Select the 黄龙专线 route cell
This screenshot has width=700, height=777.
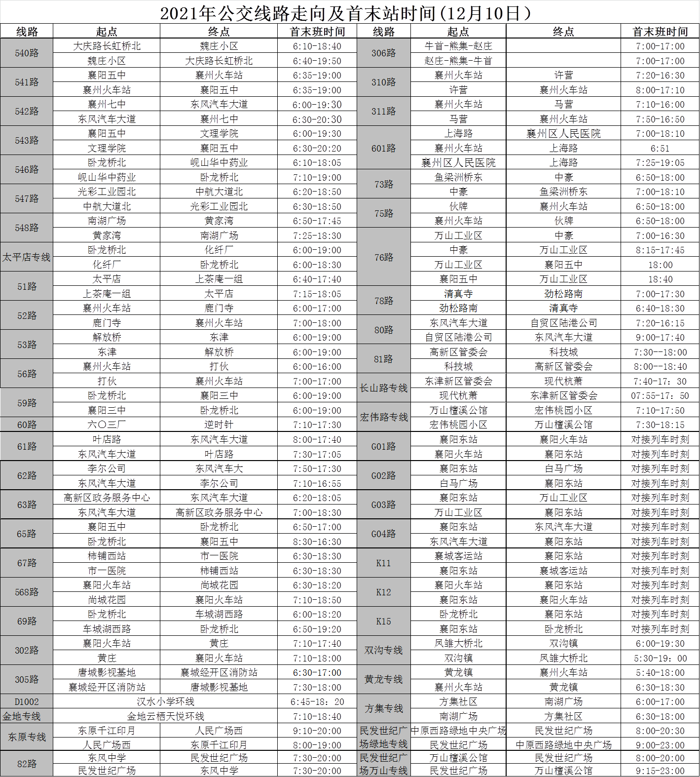click(x=383, y=679)
